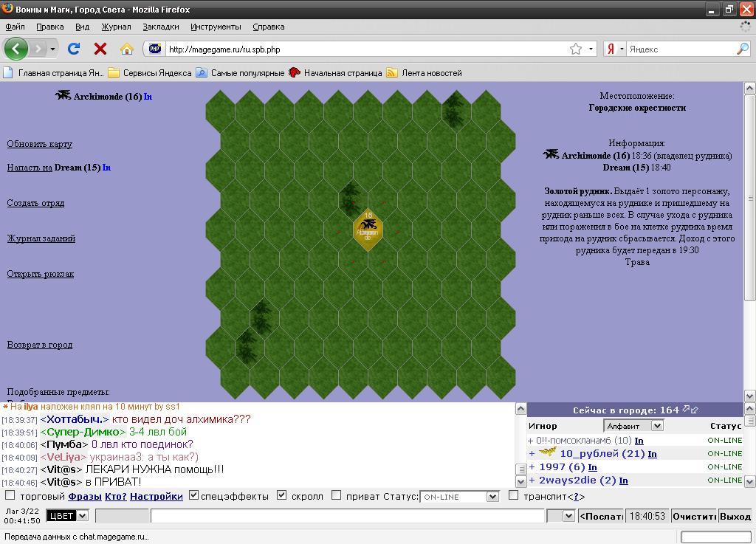Screen dimensions: 756x544
Task: Click the dragon icon beside Archimonde at top left
Action: pos(63,95)
